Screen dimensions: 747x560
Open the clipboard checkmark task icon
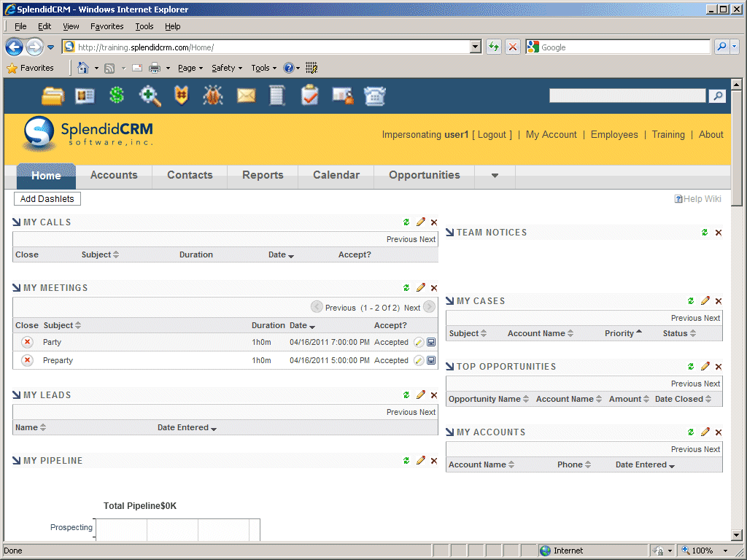(310, 96)
